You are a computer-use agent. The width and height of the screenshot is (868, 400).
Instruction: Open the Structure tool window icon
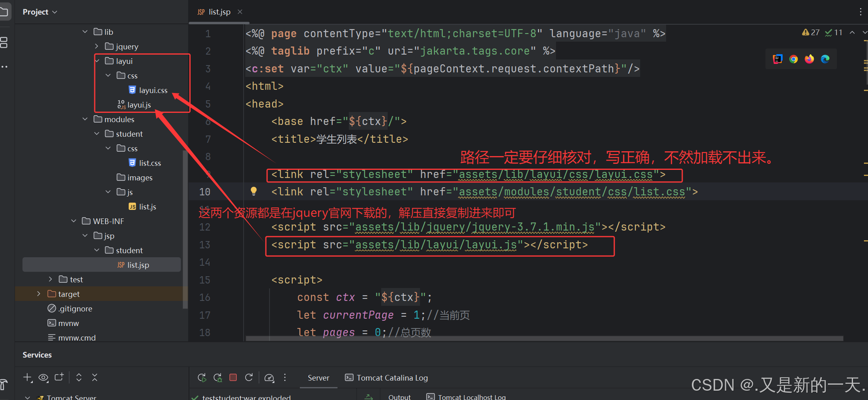[x=4, y=42]
